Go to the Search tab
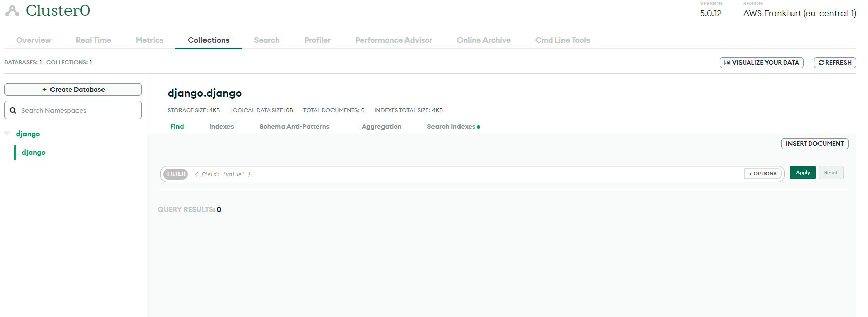 pyautogui.click(x=267, y=40)
